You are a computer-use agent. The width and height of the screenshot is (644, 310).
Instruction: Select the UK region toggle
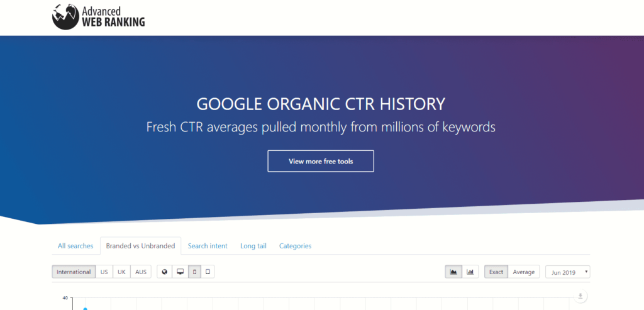coord(121,272)
